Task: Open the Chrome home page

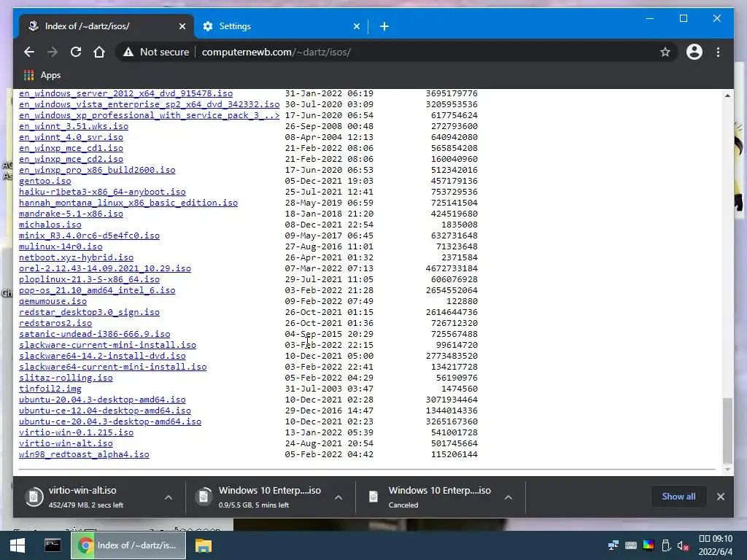Action: 99,52
